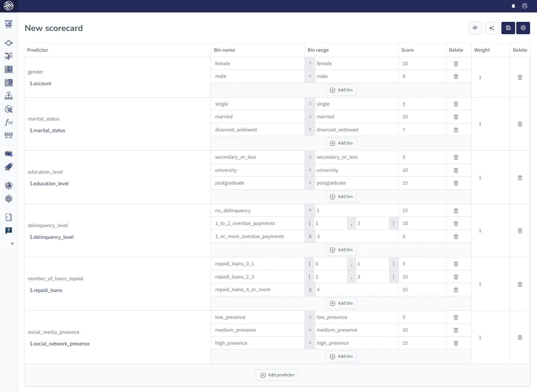Expand the sidebar with the double chevron

(x=12, y=243)
